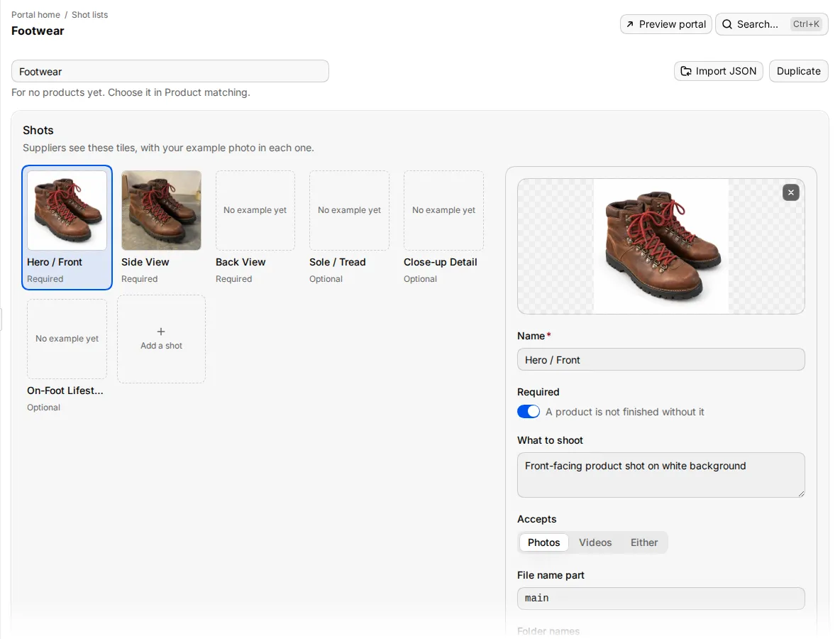Screen dimensions: 840x639
Task: Click 'Required' status under Back View
Action: pyautogui.click(x=233, y=279)
